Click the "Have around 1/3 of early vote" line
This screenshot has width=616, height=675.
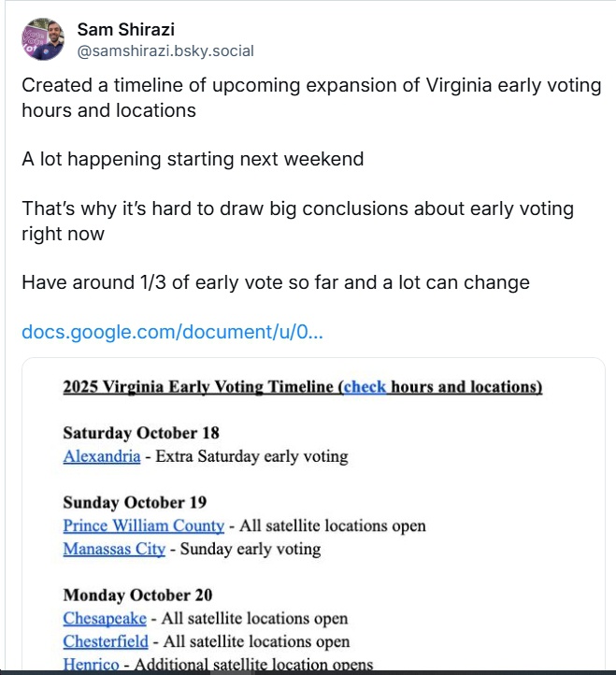[x=275, y=282]
